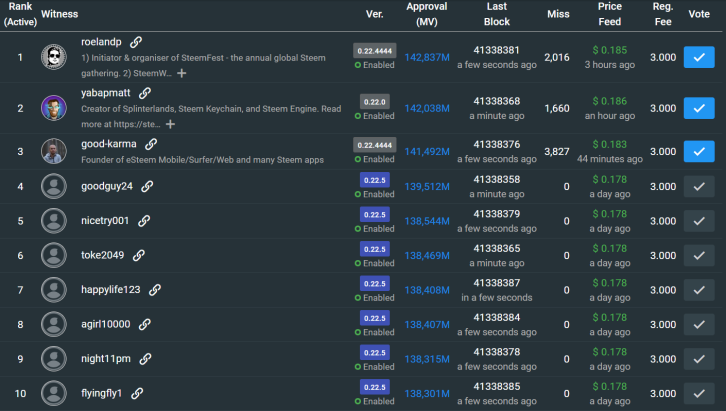Click yabapmatt's approval value 142,038M
Viewport: 726px width, 411px height.
click(427, 108)
